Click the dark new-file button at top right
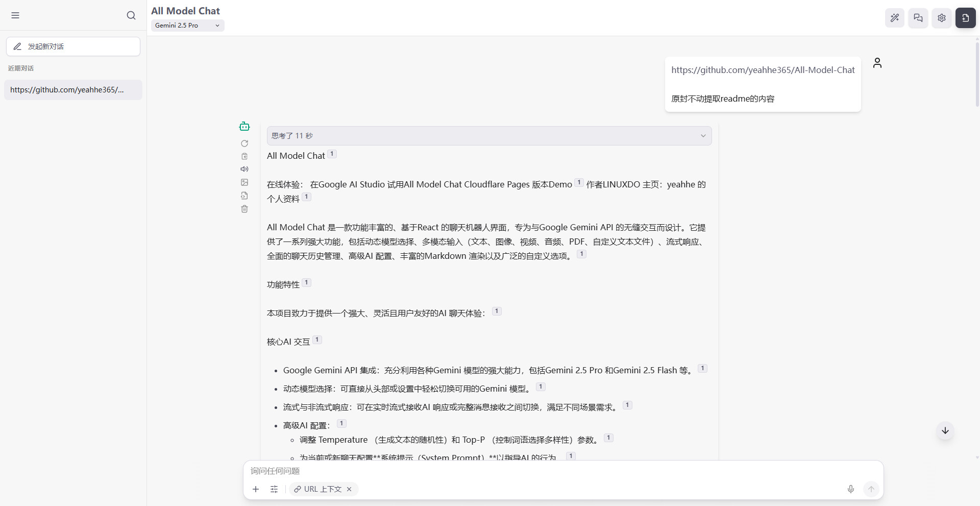The width and height of the screenshot is (980, 506). (966, 18)
